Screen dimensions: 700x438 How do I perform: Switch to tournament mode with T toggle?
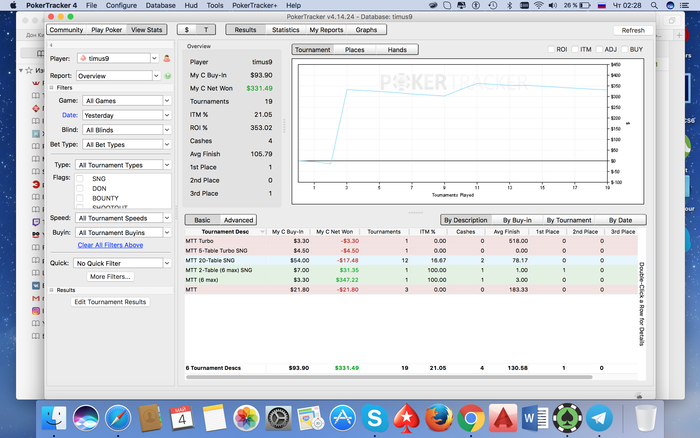pos(206,30)
